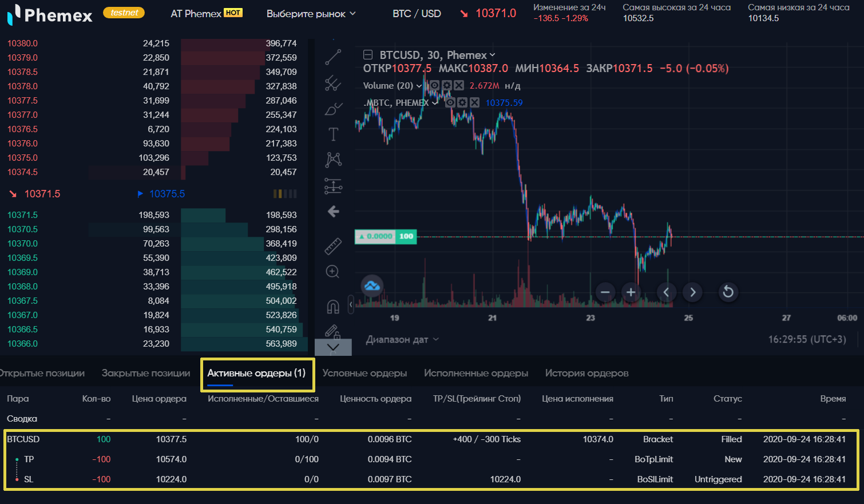Move chart left with left arrow
864x504 pixels.
point(666,292)
